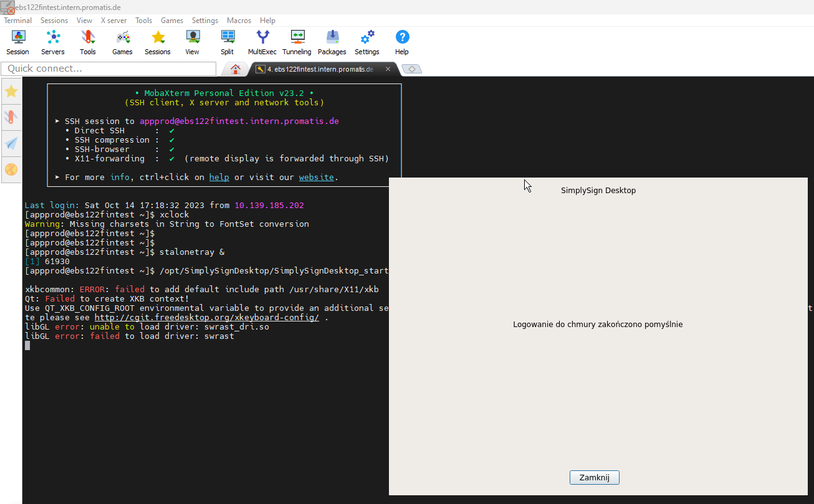Go to the Home tab icon
Screen dimensions: 814x504
click(235, 69)
